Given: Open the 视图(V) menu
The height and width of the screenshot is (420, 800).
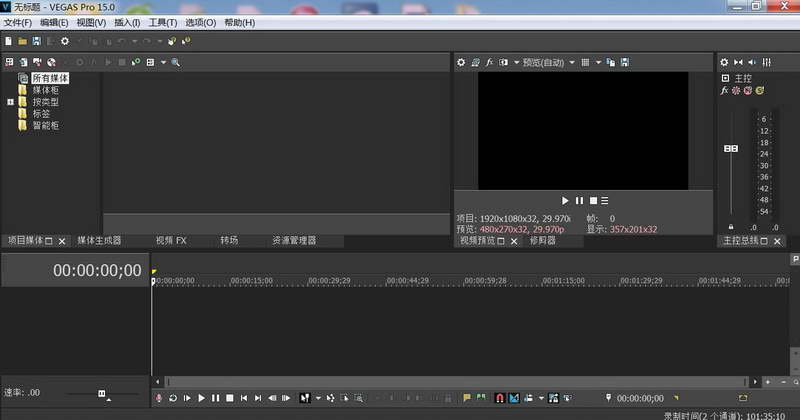Looking at the screenshot, I should coord(91,23).
